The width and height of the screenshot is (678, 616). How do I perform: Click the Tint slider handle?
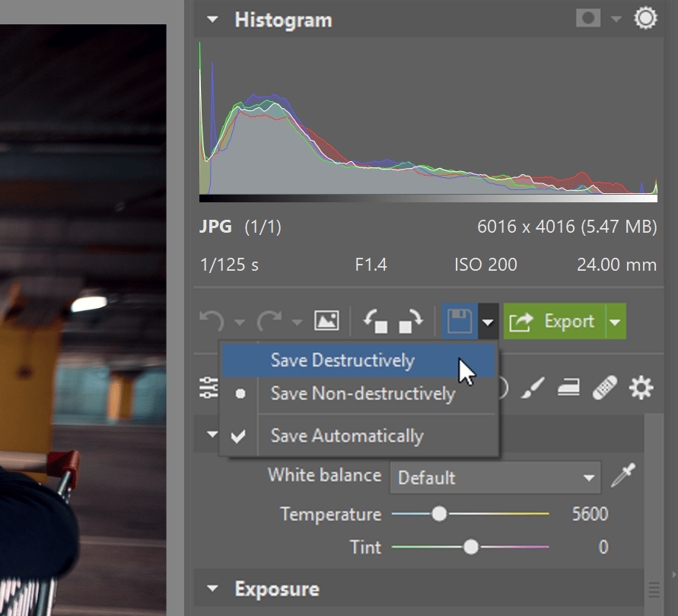pyautogui.click(x=471, y=547)
